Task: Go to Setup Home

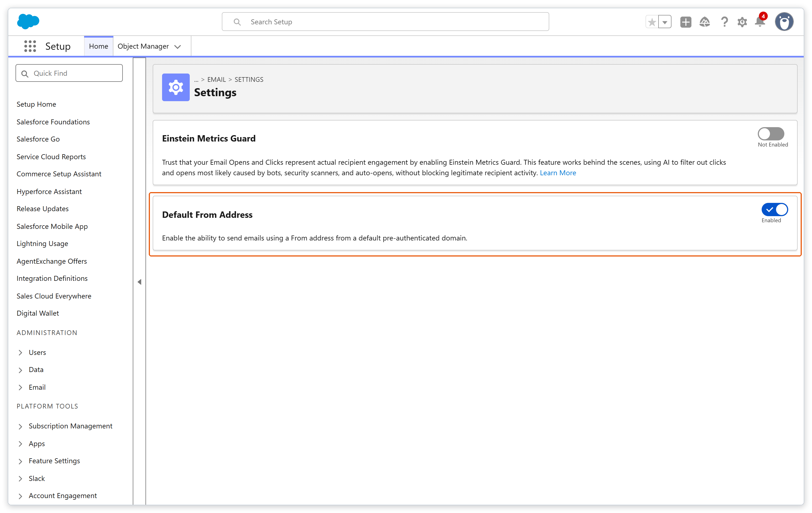Action: coord(36,104)
